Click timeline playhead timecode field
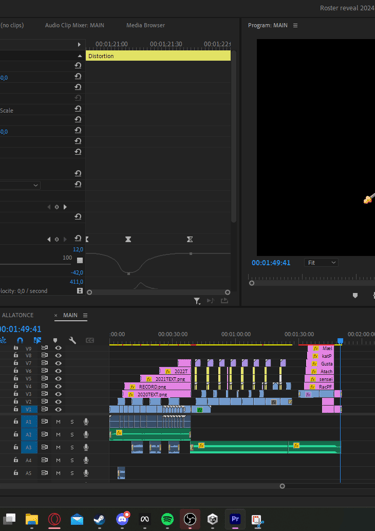Image resolution: width=375 pixels, height=531 pixels. (x=20, y=329)
